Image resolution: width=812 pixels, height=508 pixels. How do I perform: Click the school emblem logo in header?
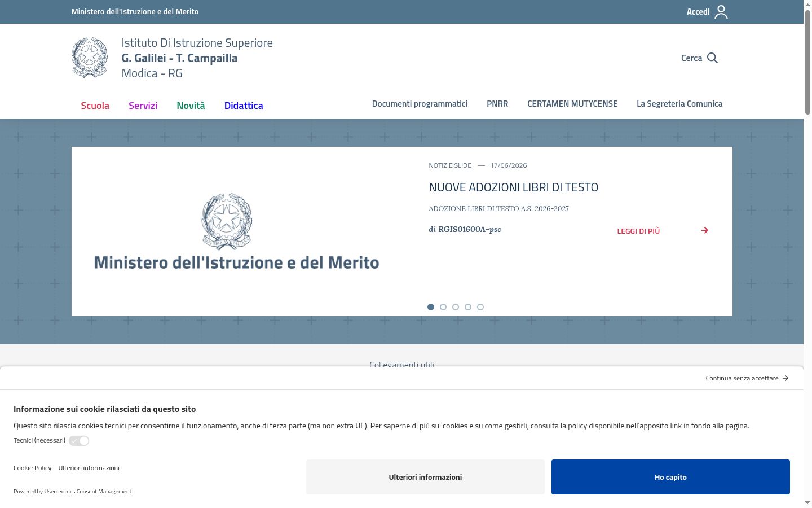pos(90,58)
